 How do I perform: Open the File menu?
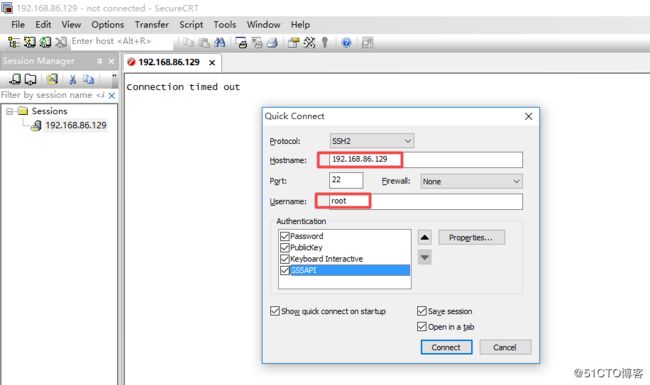click(18, 25)
